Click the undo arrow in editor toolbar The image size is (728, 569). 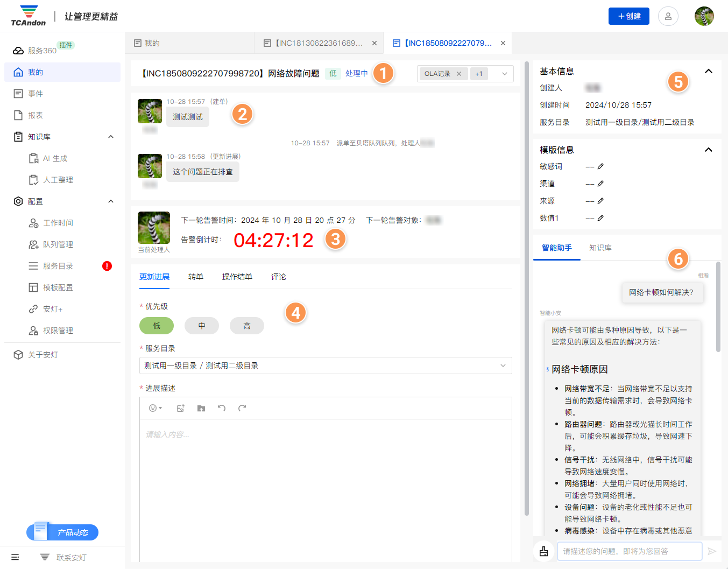(x=221, y=408)
